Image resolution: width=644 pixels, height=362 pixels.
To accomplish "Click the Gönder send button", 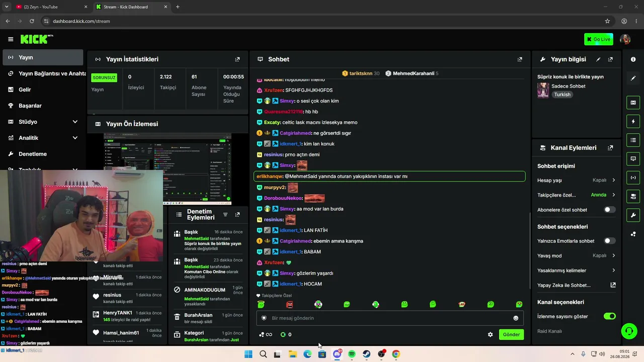I will click(511, 334).
